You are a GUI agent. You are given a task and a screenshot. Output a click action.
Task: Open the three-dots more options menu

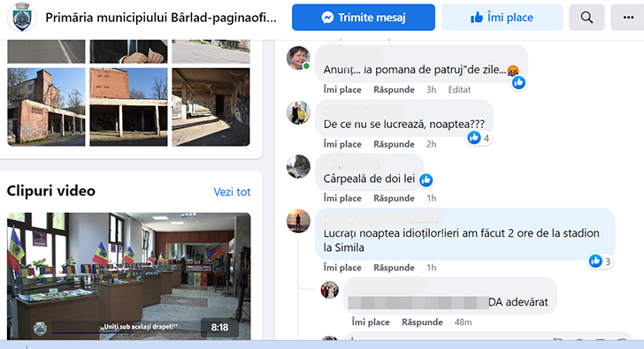click(628, 18)
